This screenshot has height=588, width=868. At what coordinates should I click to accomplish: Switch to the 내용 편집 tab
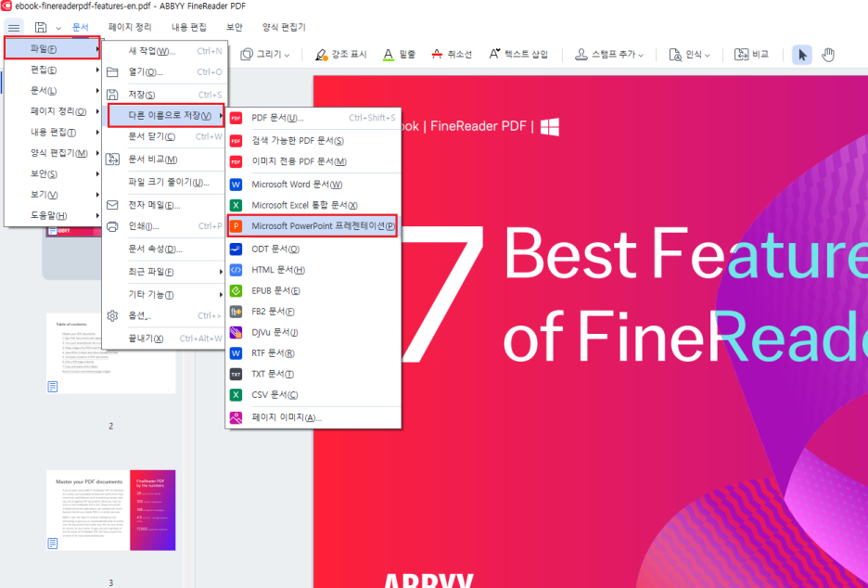[189, 27]
